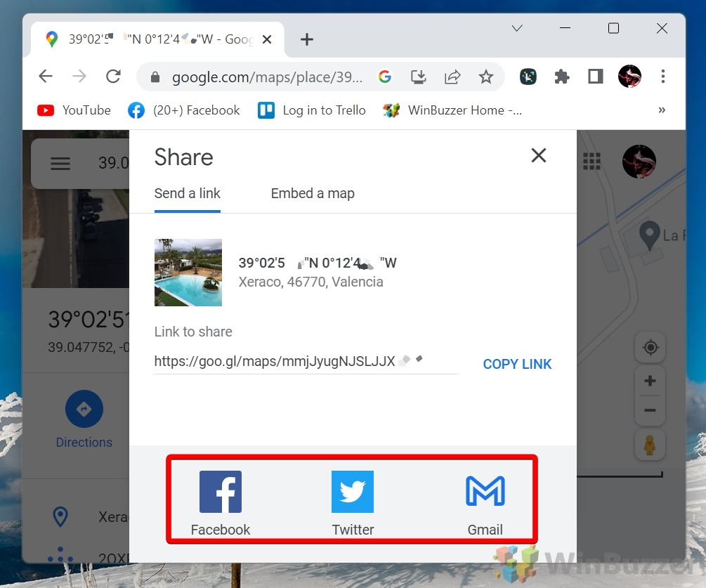Open the (20+) Facebook bookmark

tap(184, 110)
